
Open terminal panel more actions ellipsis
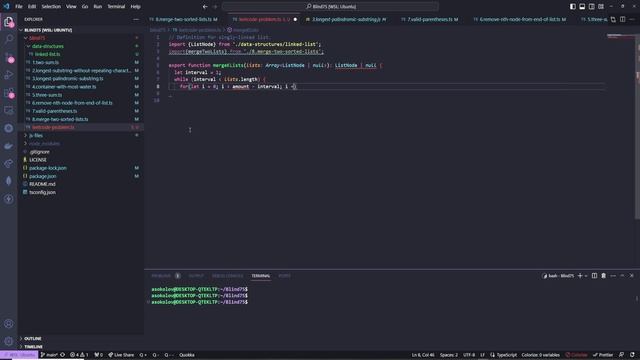click(613, 276)
